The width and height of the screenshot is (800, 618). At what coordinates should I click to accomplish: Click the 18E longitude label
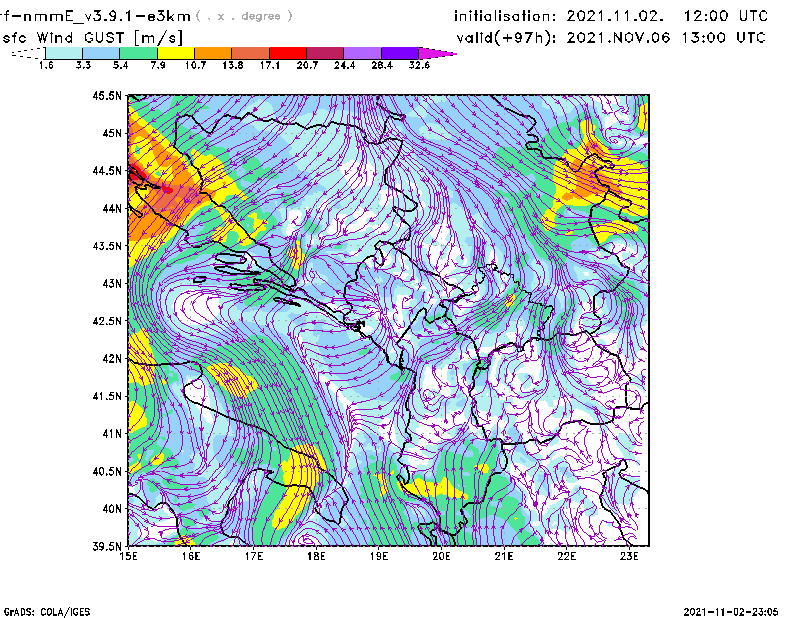coord(316,556)
